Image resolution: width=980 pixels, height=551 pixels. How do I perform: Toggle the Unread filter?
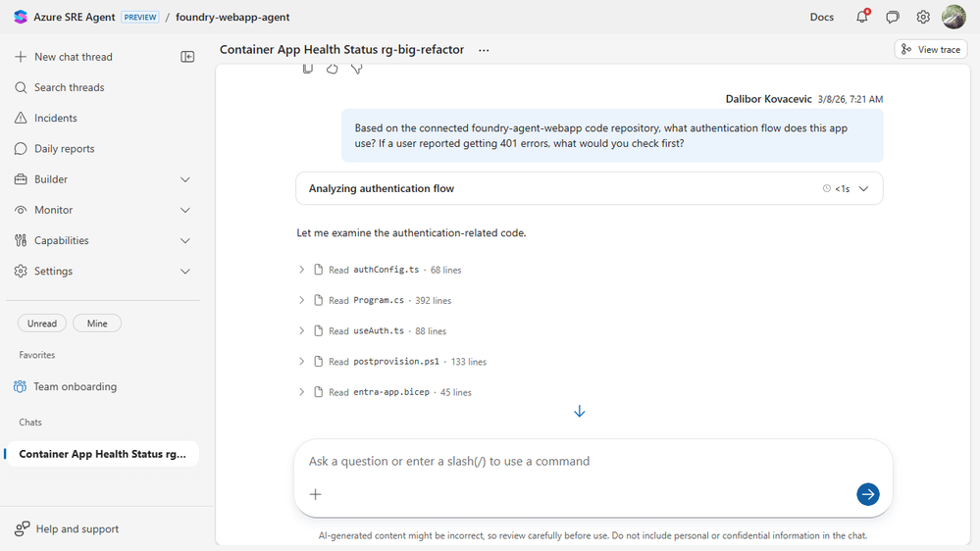pos(42,324)
